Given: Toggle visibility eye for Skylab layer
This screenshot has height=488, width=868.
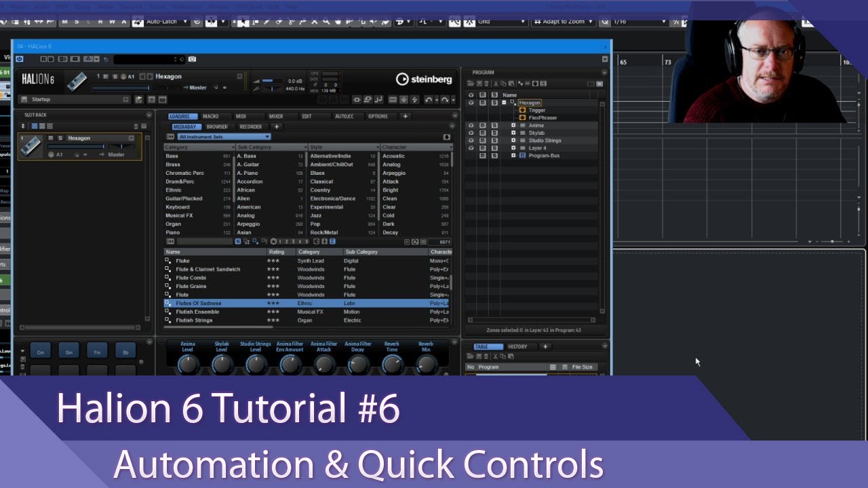Looking at the screenshot, I should coord(471,133).
